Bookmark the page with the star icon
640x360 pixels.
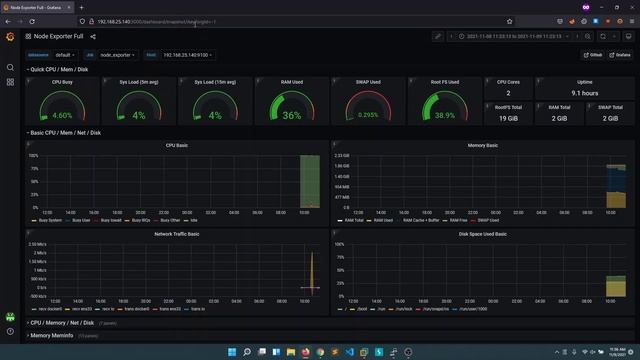point(509,22)
